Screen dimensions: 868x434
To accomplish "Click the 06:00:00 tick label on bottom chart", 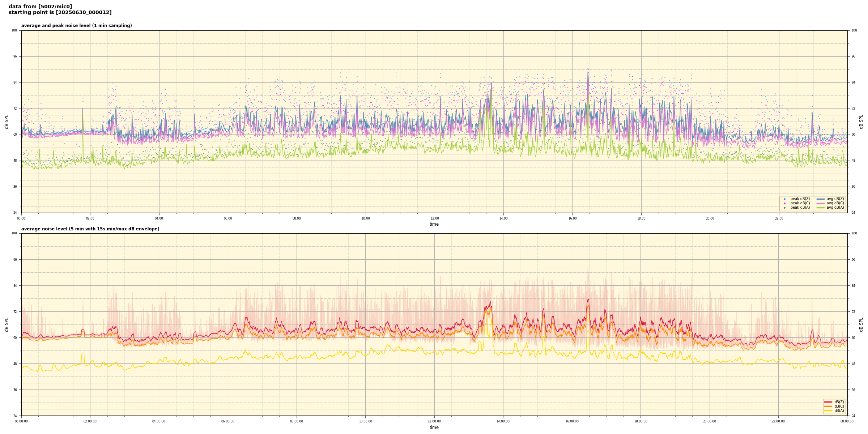I will point(228,421).
